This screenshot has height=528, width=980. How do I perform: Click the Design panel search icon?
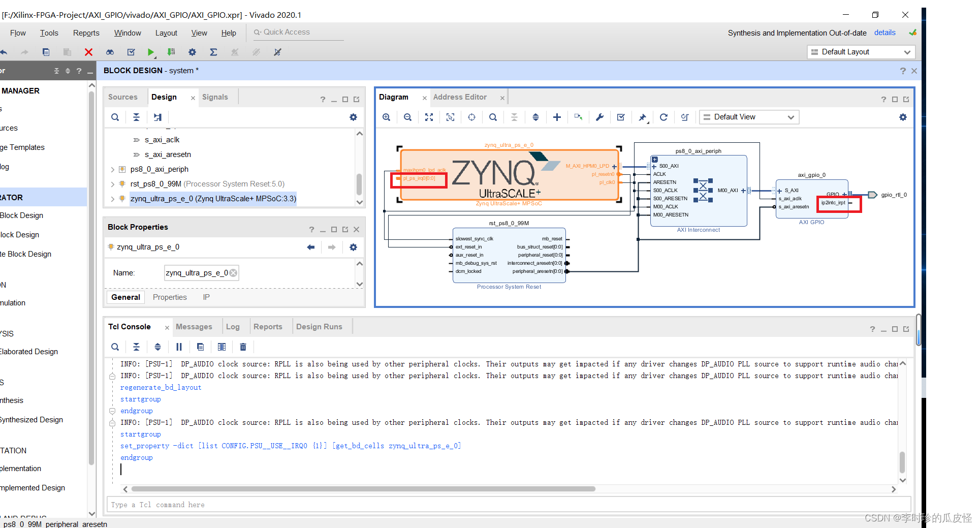pos(115,117)
